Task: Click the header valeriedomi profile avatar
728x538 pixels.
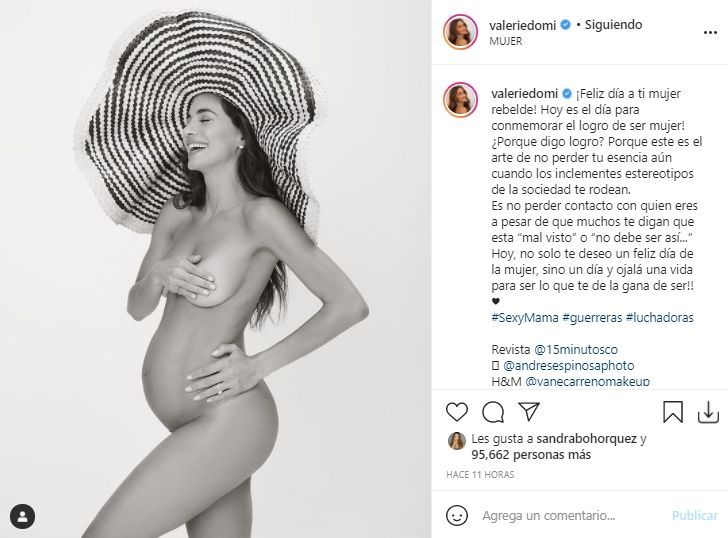Action: (460, 32)
